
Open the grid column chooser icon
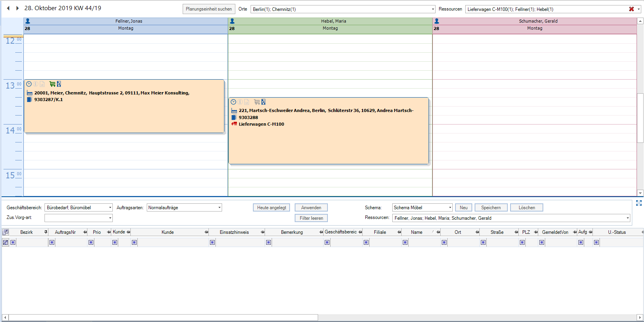click(5, 232)
